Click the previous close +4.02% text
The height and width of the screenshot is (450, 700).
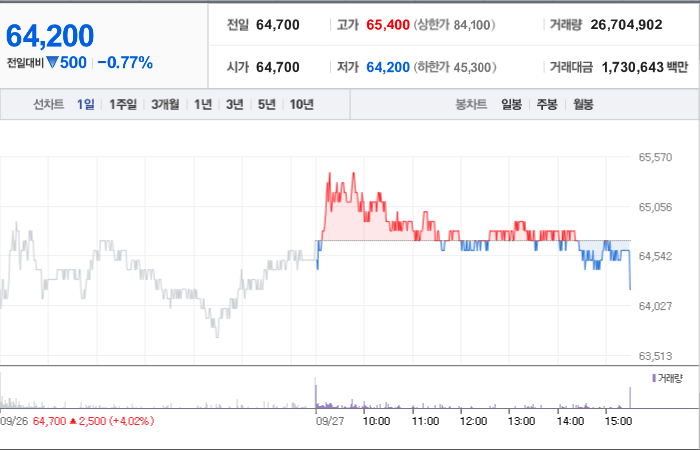coord(132,421)
